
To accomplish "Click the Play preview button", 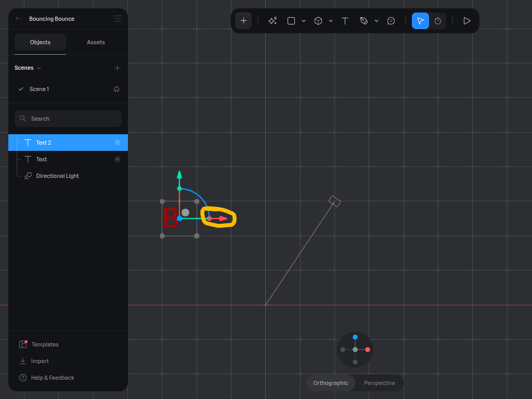I will [x=467, y=21].
